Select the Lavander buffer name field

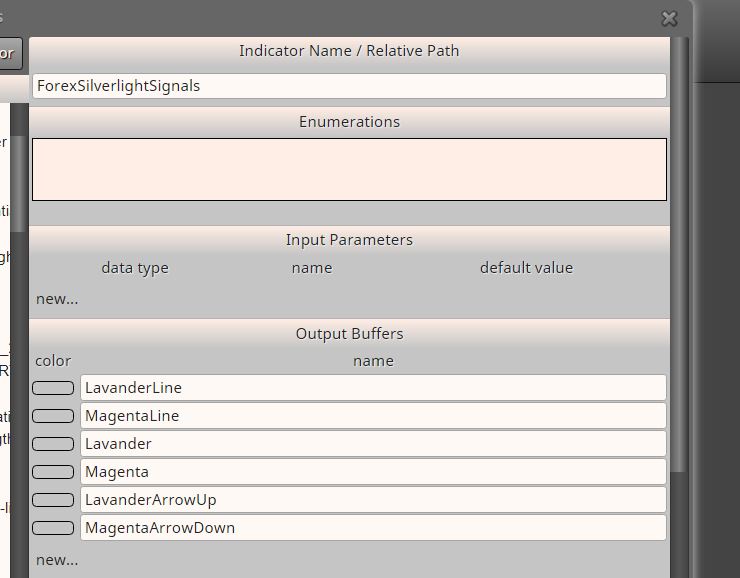click(x=373, y=444)
